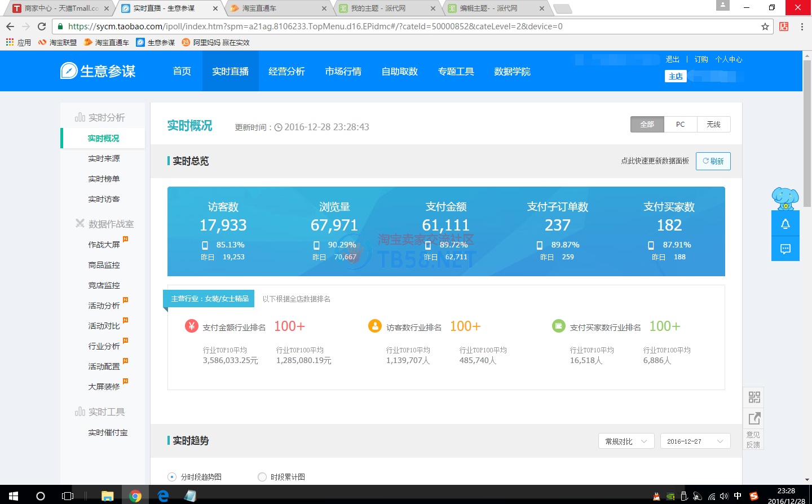Click the bell notification icon on right sidebar

[x=785, y=224]
